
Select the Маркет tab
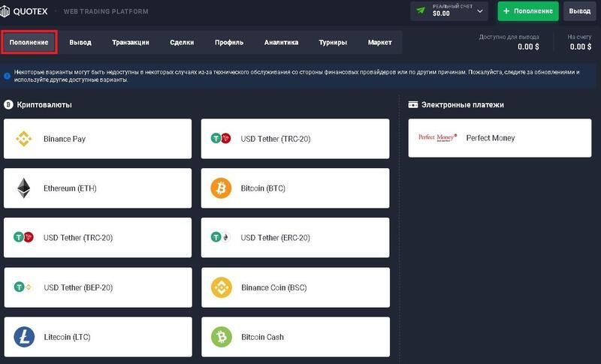(x=379, y=42)
